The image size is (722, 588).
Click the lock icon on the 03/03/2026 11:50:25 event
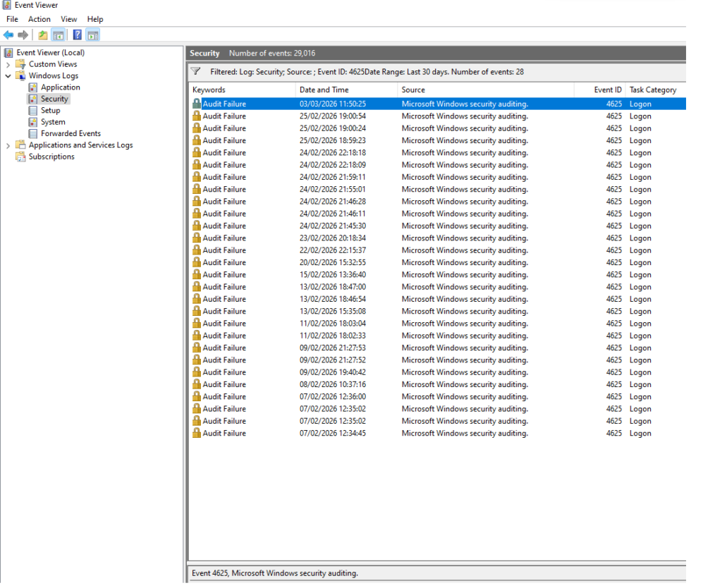pyautogui.click(x=197, y=104)
